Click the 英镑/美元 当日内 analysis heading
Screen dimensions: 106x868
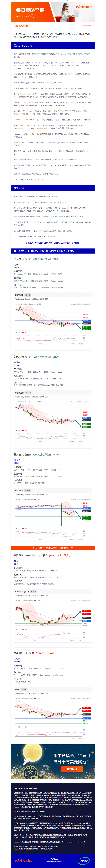37,357
